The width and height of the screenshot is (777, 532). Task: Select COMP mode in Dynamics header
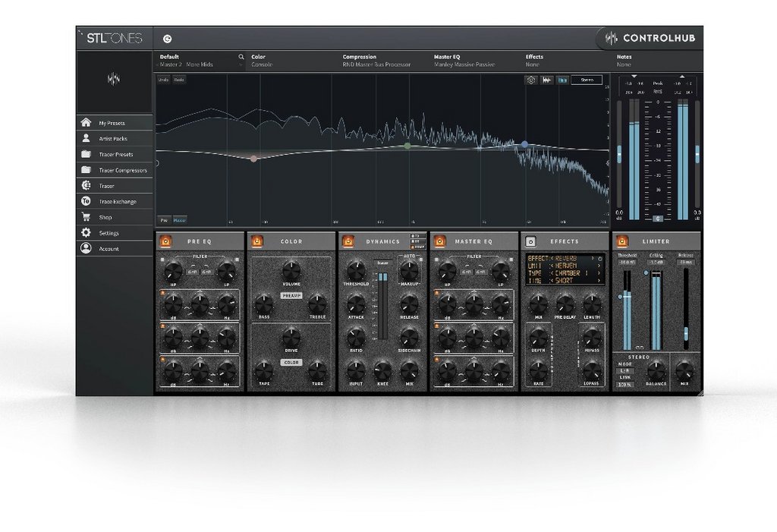tap(419, 247)
